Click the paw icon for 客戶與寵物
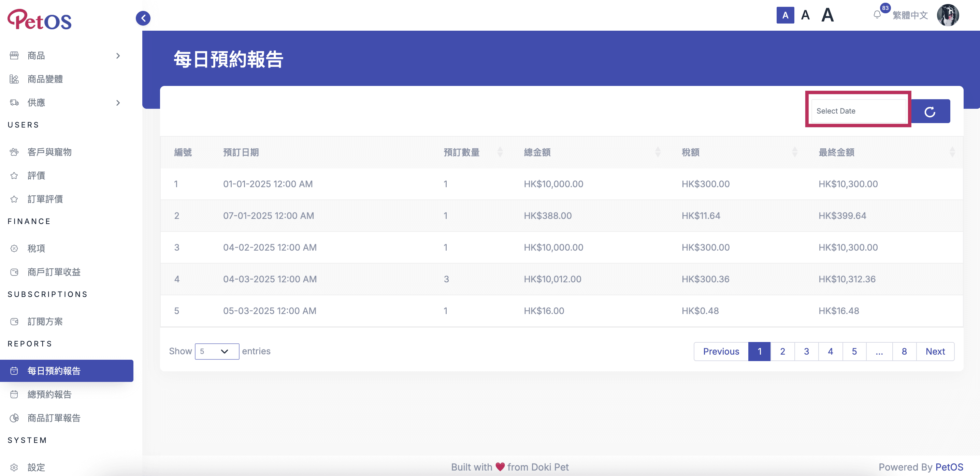This screenshot has height=476, width=980. [x=14, y=152]
